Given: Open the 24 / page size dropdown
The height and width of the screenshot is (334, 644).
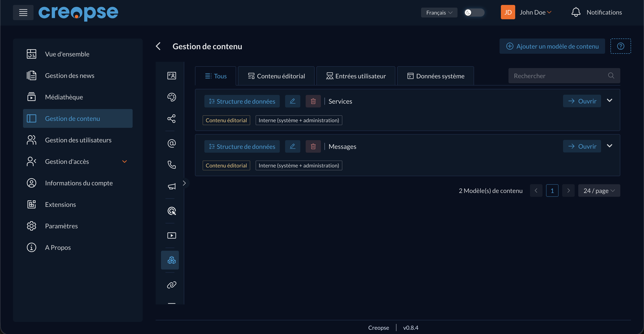Looking at the screenshot, I should [599, 191].
